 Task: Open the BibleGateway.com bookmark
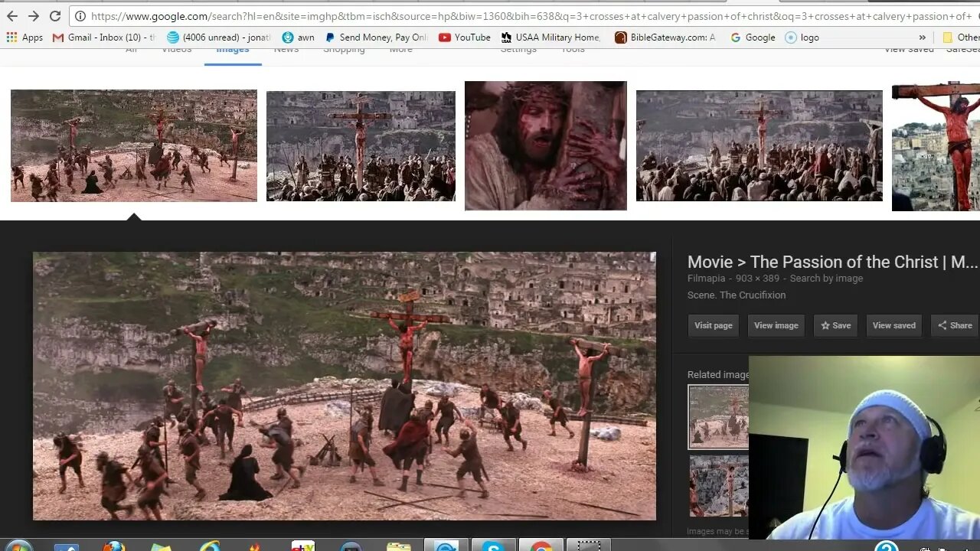665,37
